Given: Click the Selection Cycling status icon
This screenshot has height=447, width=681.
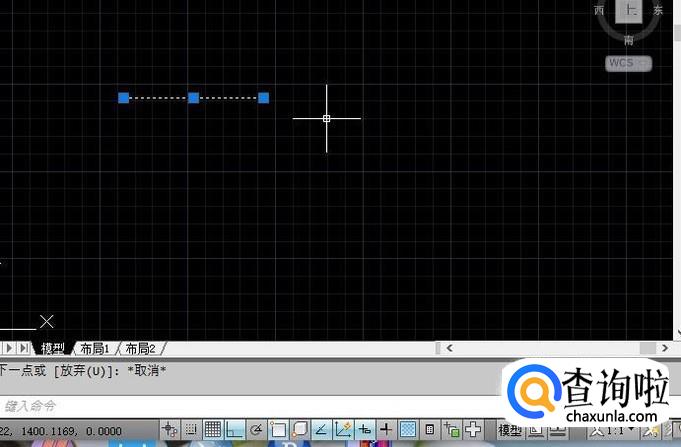Looking at the screenshot, I should click(x=452, y=430).
